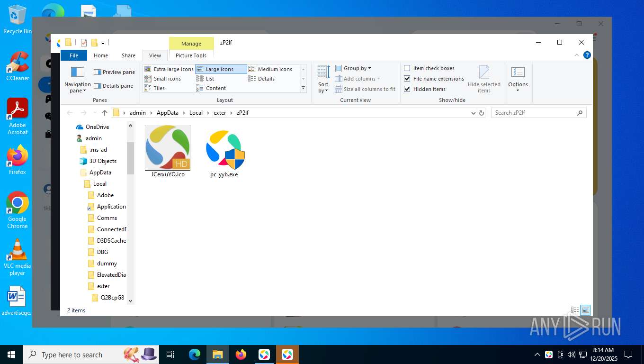
Task: Click Windows Start button
Action: click(11, 355)
